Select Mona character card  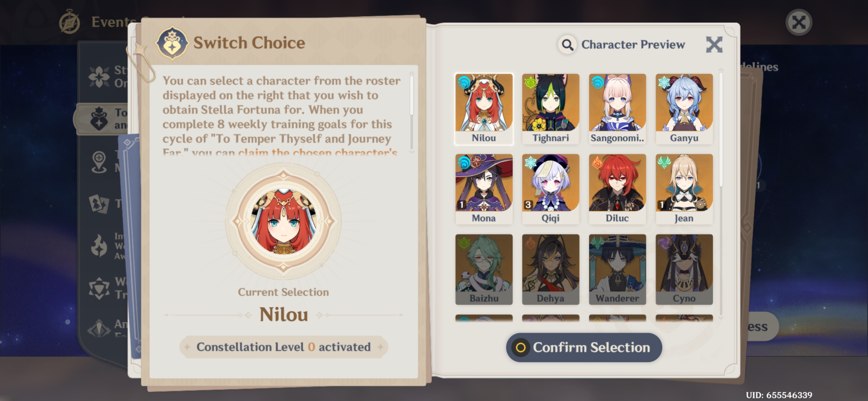click(484, 189)
